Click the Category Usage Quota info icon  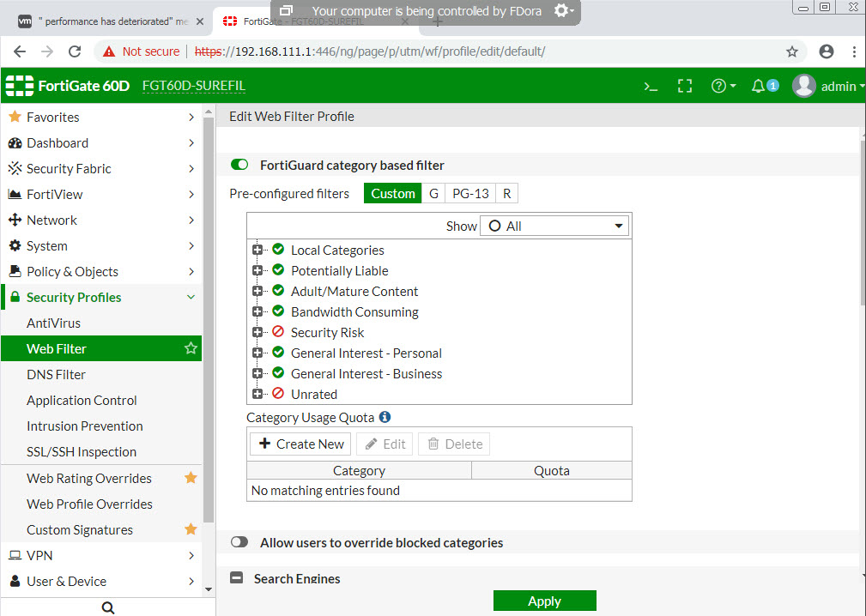coord(385,417)
